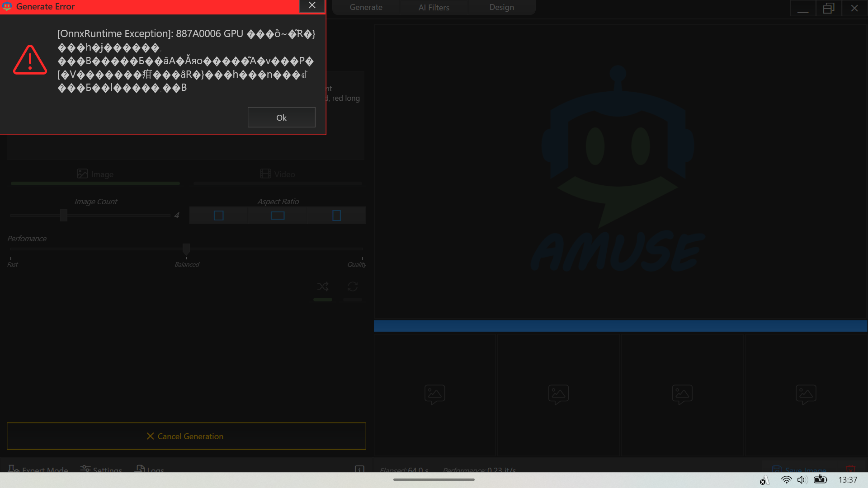Adjust the Image Count slider handle
Viewport: 868px width, 488px height.
[64, 215]
